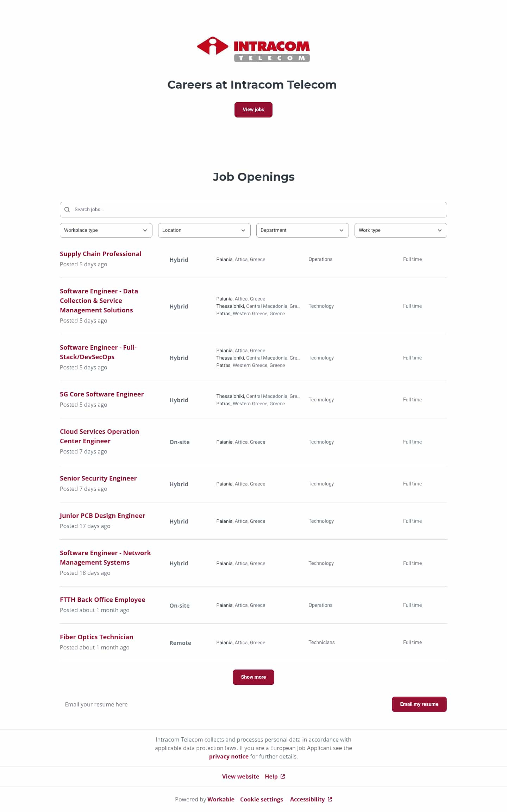Click the chevron on Location filter
The width and height of the screenshot is (507, 812).
(x=243, y=230)
